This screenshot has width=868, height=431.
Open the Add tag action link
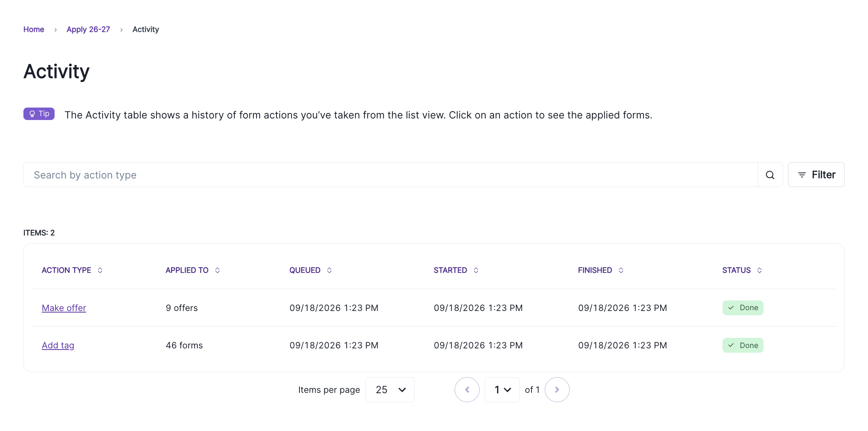coord(58,346)
